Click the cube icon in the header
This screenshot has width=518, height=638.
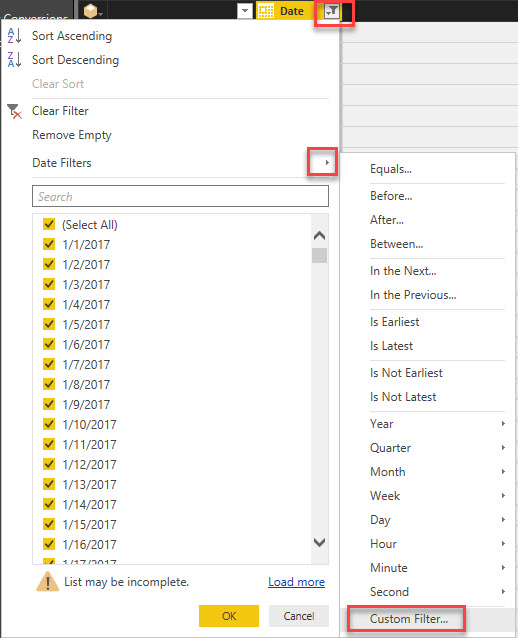tap(90, 11)
